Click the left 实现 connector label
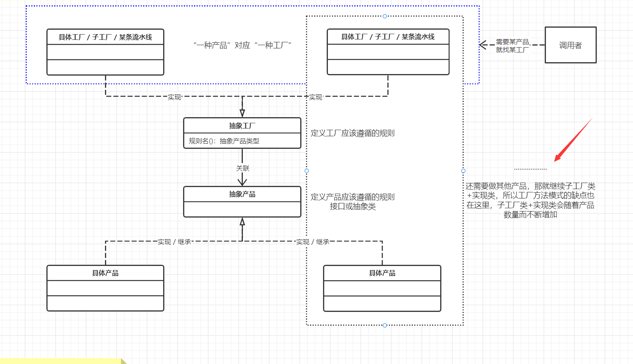The image size is (633, 364). click(x=174, y=97)
